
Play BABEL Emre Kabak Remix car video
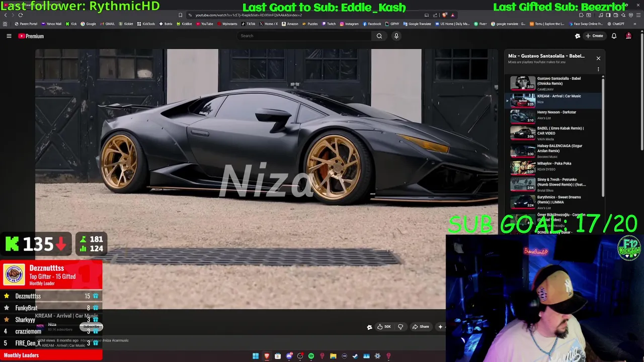point(553,133)
